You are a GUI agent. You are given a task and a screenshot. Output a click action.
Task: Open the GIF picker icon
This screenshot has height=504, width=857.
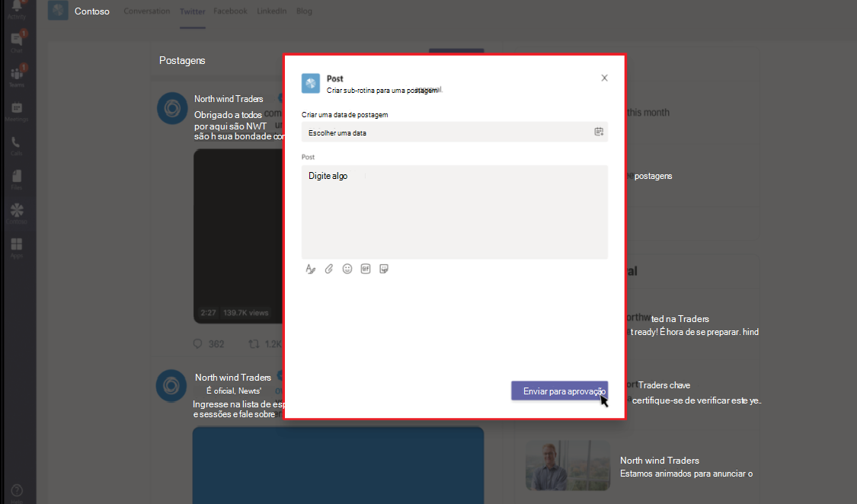(366, 269)
